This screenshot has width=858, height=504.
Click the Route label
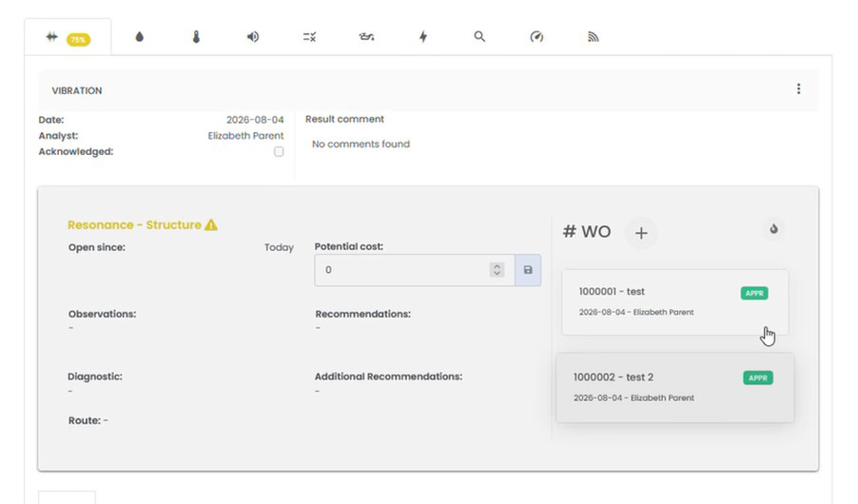pyautogui.click(x=85, y=420)
